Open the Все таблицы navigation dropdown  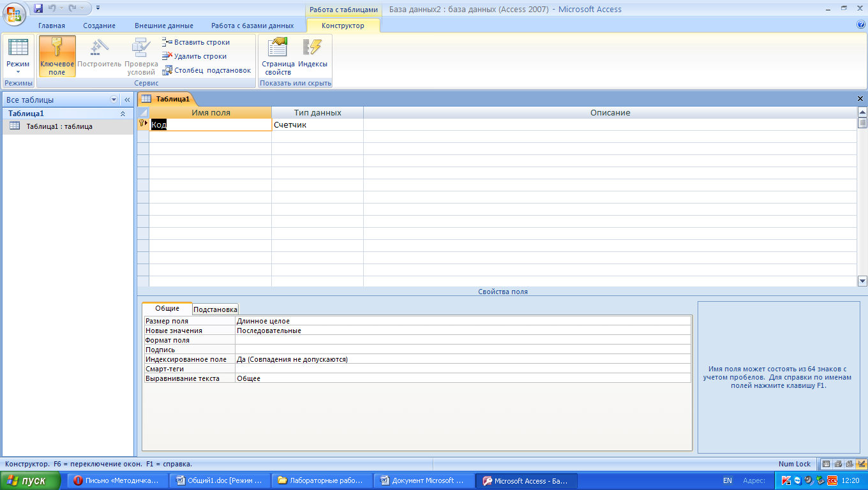pyautogui.click(x=114, y=100)
